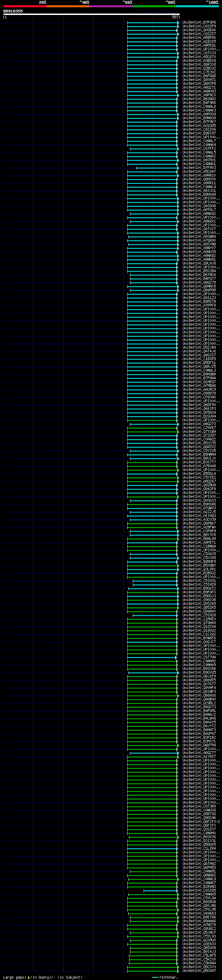Image resolution: width=222 pixels, height=980 pixels.
Task: Click the green ~80% identity legend segment
Action: point(154,6)
